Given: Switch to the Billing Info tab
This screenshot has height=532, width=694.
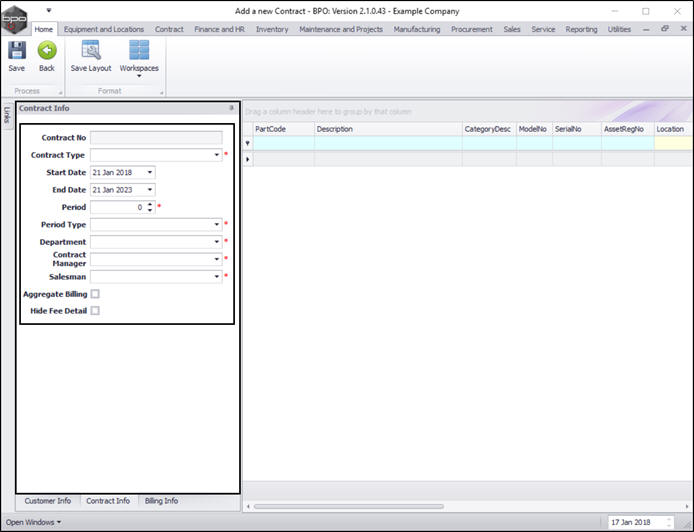Looking at the screenshot, I should [x=161, y=501].
